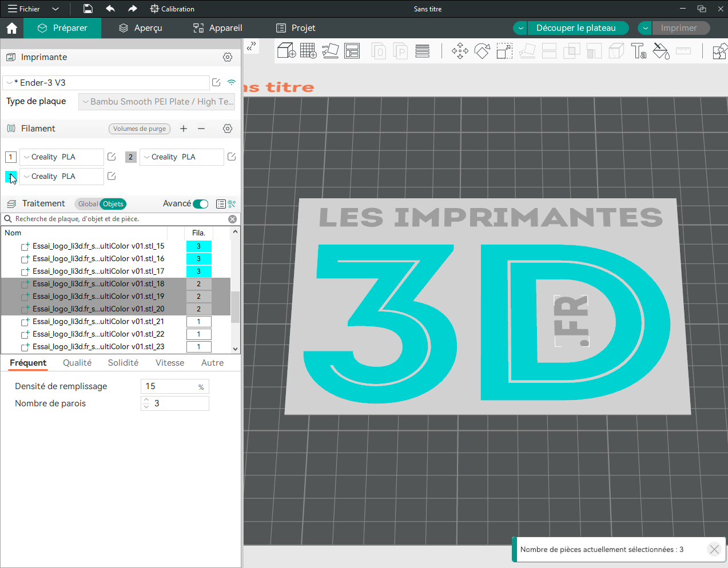The width and height of the screenshot is (728, 568).
Task: Switch to the Projet tab
Action: click(296, 28)
